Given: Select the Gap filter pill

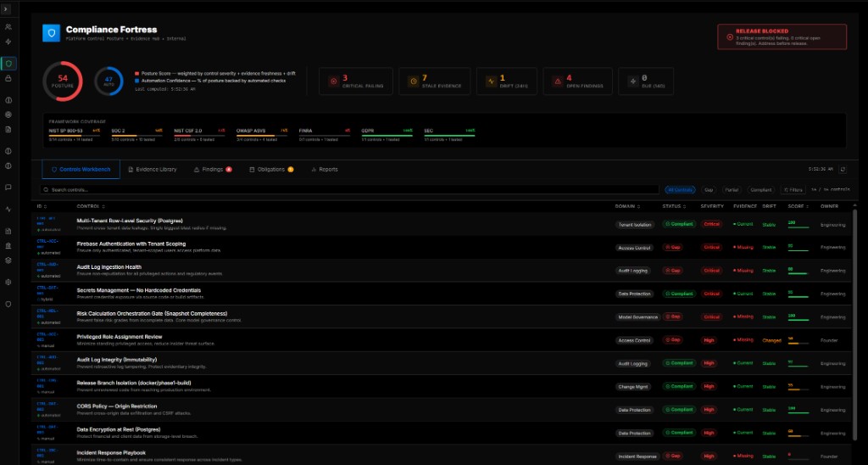Looking at the screenshot, I should (x=709, y=189).
